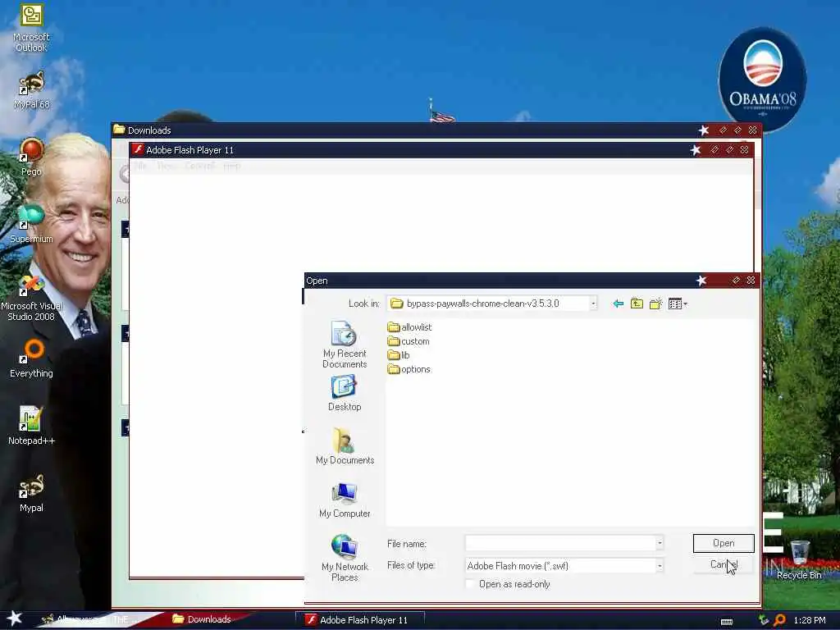Open Notepad++ desktop shortcut
Image resolution: width=840 pixels, height=630 pixels.
coord(31,426)
